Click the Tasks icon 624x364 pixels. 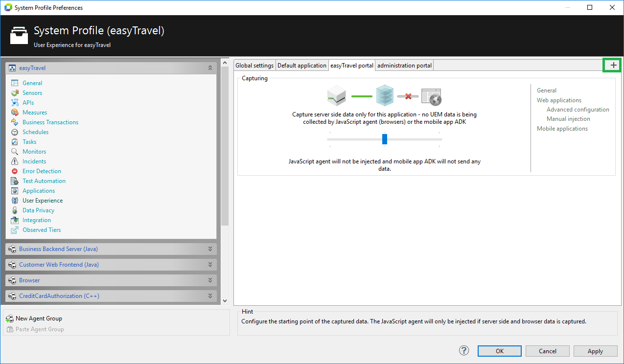(14, 142)
